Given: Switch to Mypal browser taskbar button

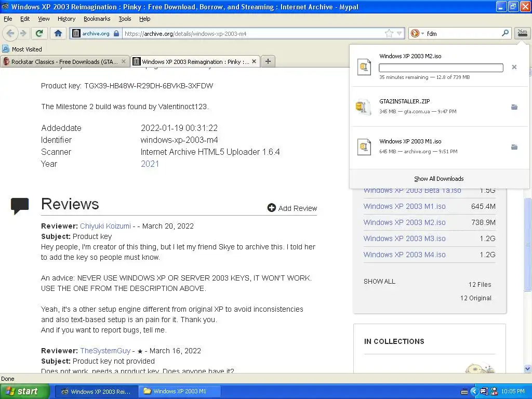Looking at the screenshot, I should tap(96, 391).
